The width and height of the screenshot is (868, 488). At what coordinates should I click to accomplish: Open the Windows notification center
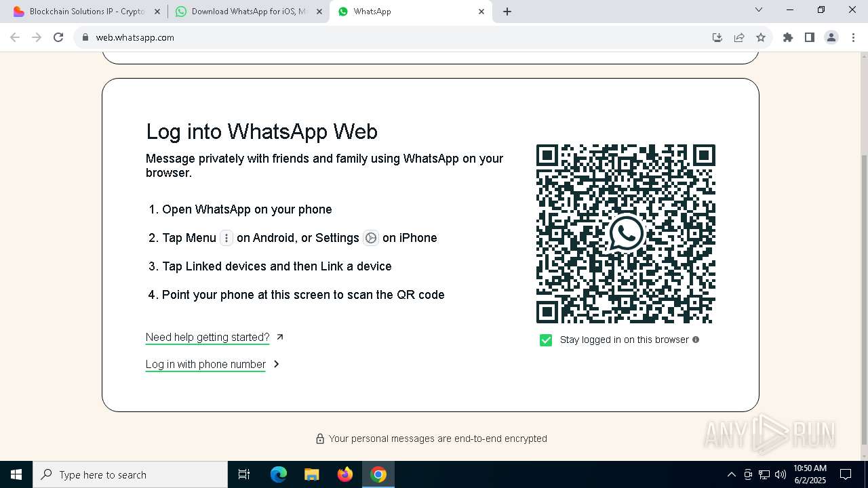(x=846, y=474)
